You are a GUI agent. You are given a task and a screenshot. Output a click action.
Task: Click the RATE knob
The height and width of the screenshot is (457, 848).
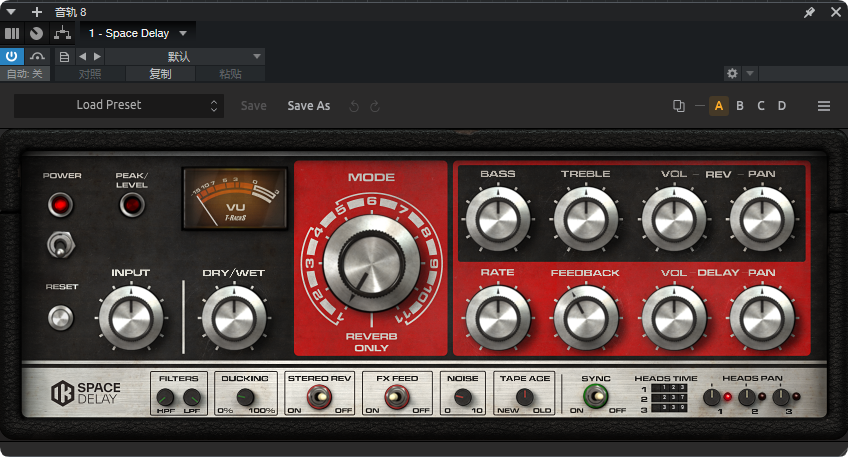[498, 318]
